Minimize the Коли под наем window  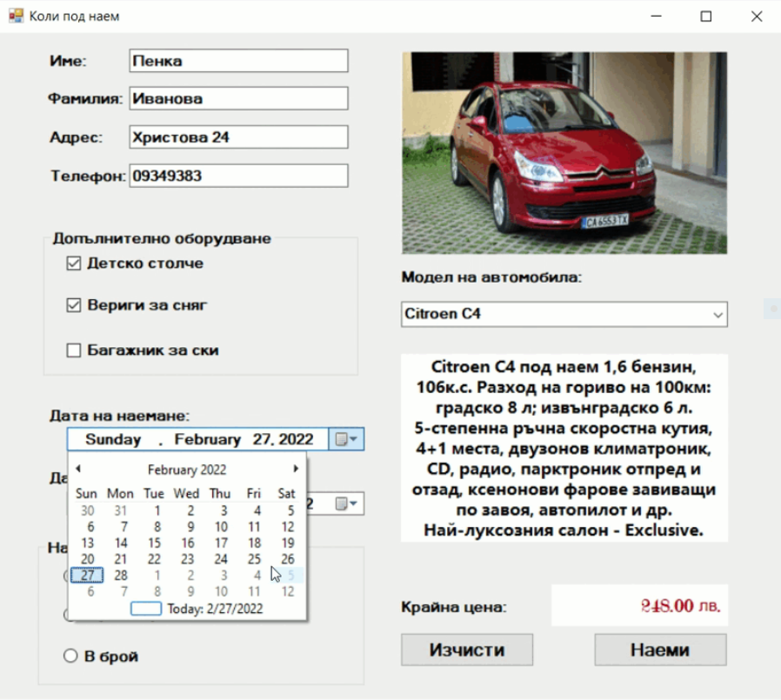click(x=656, y=16)
